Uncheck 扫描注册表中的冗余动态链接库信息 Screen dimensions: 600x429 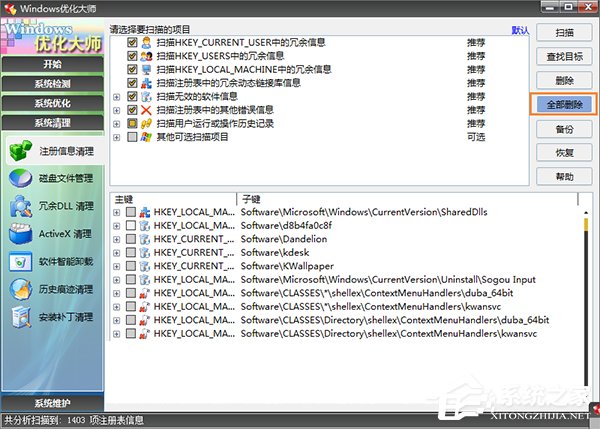click(132, 83)
